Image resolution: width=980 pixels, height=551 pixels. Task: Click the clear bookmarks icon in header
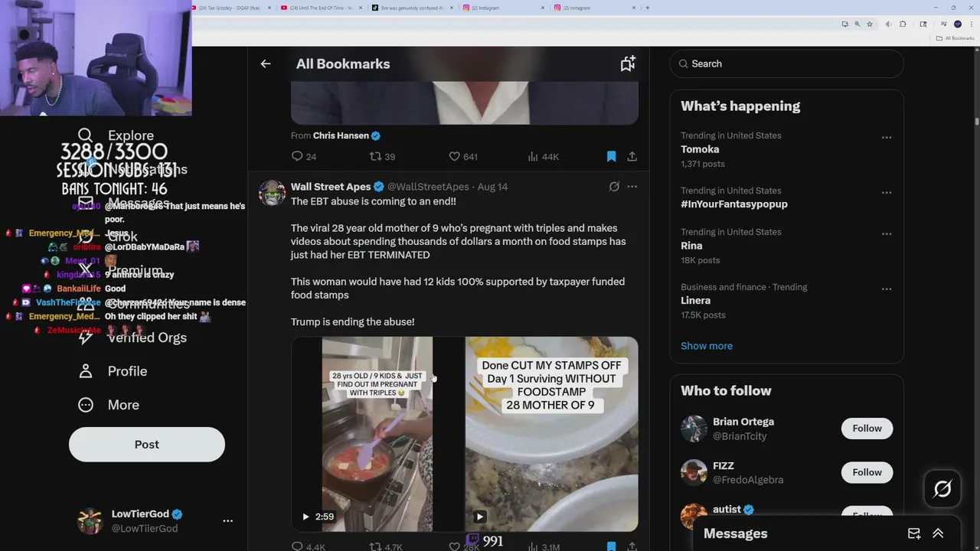(628, 64)
